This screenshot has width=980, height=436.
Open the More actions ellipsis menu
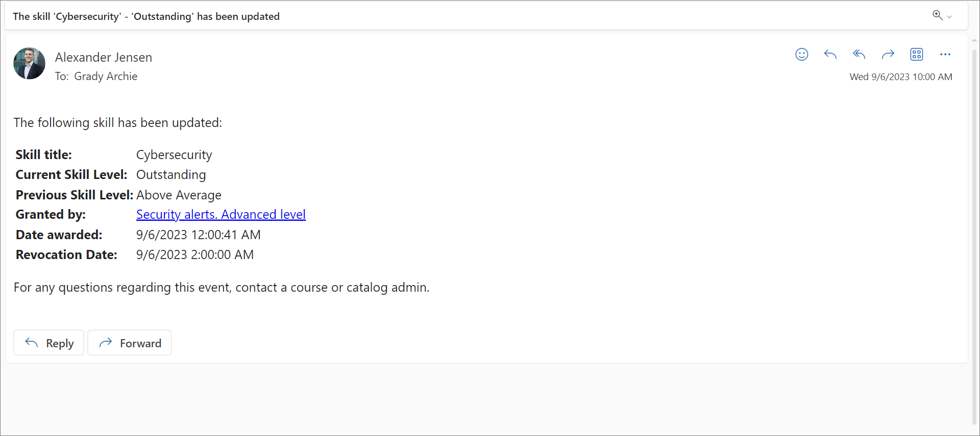[x=945, y=55]
